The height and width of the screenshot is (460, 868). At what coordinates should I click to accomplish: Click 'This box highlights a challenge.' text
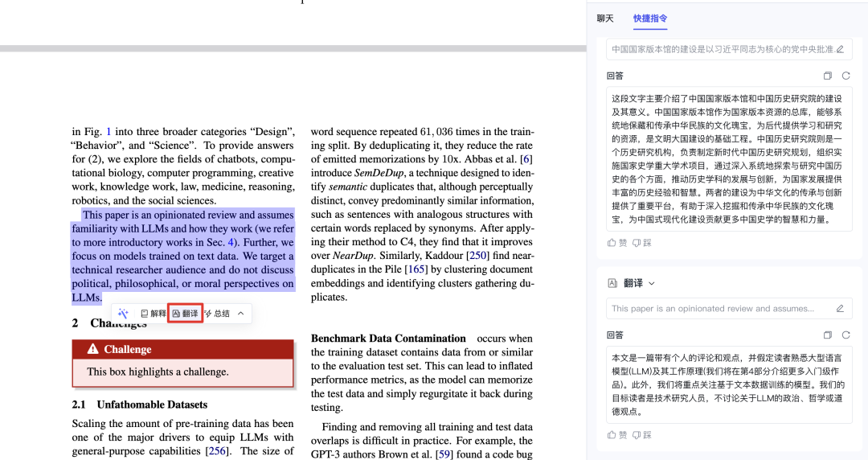[x=158, y=372]
